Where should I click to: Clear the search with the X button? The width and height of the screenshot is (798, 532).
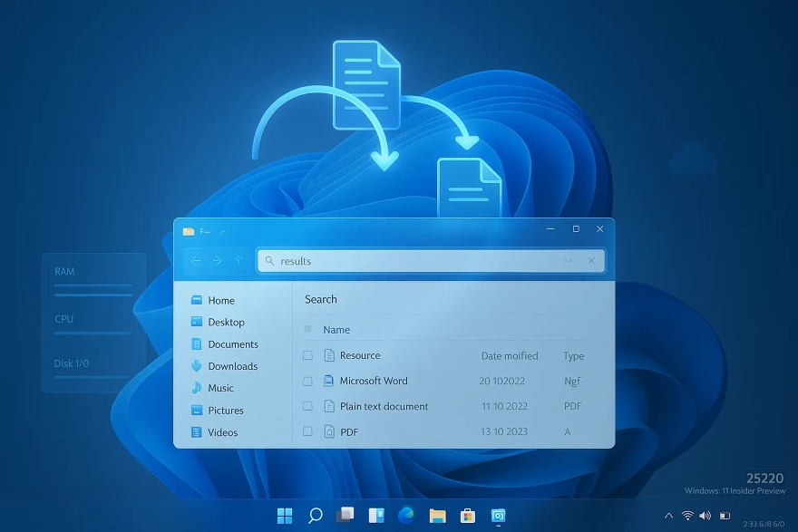591,260
